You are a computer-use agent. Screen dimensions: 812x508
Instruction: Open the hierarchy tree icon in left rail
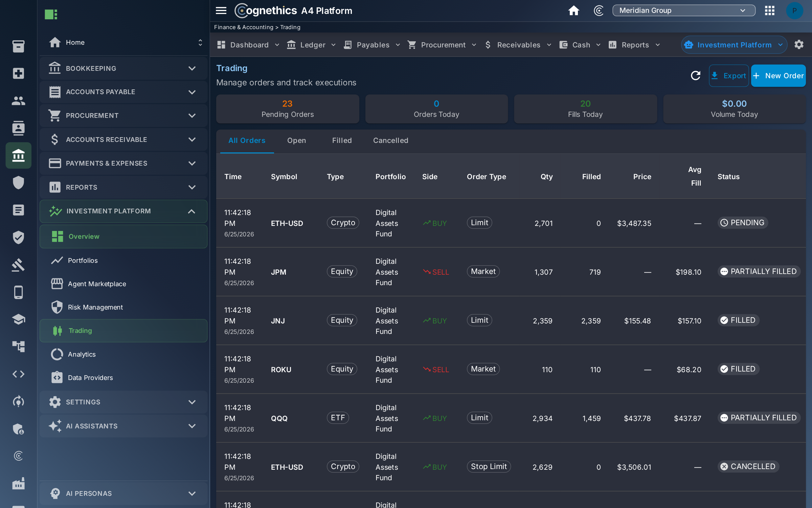coord(18,347)
